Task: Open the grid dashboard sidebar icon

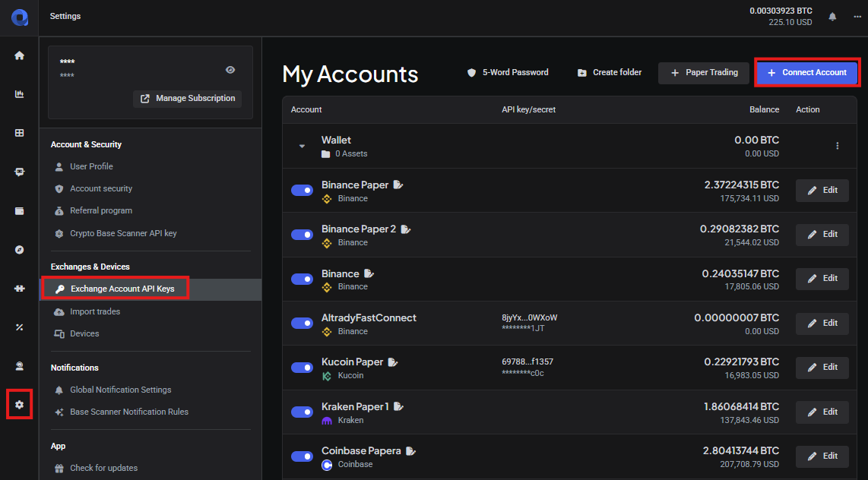Action: [19, 133]
